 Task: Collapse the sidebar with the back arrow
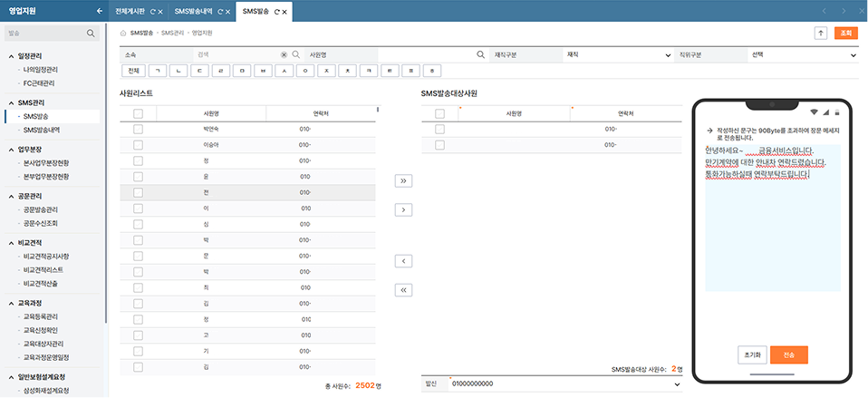[x=99, y=12]
